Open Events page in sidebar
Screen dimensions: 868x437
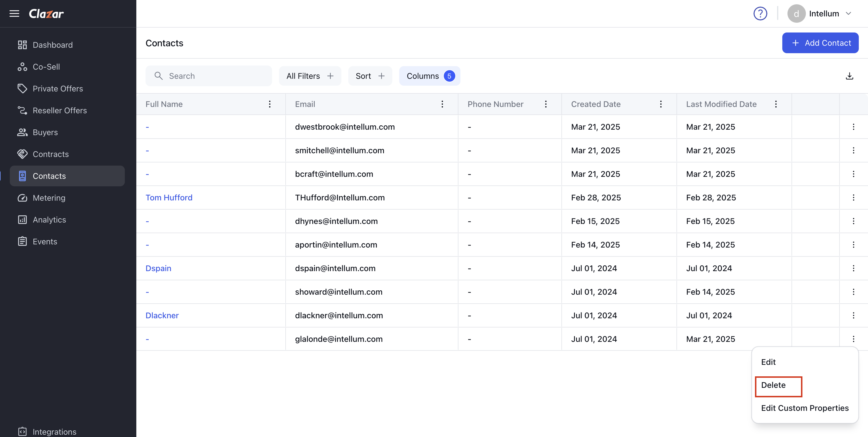pos(67,241)
